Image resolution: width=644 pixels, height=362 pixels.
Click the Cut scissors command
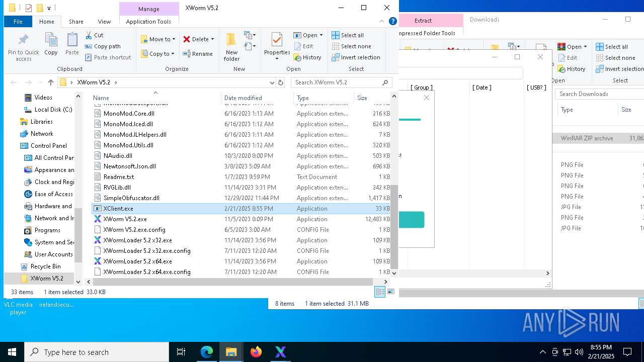[94, 35]
